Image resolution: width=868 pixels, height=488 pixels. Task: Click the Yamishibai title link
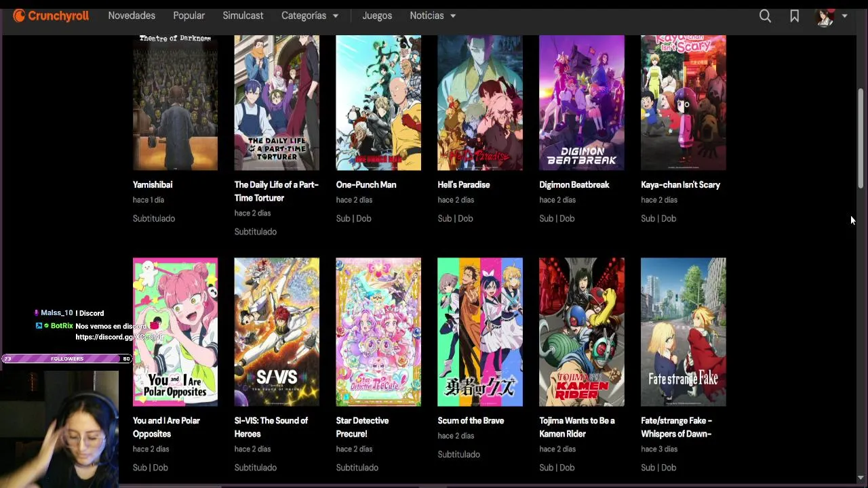click(153, 184)
